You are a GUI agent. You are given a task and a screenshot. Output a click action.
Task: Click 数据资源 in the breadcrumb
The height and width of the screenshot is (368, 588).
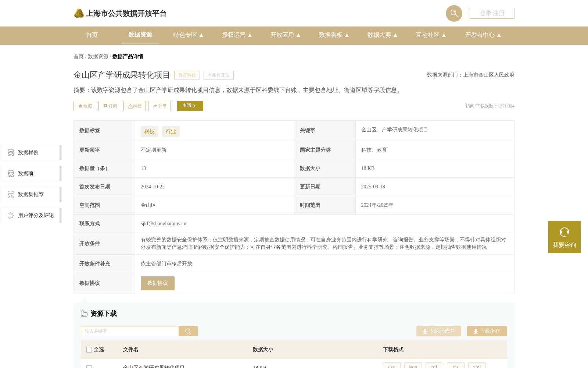(x=98, y=56)
